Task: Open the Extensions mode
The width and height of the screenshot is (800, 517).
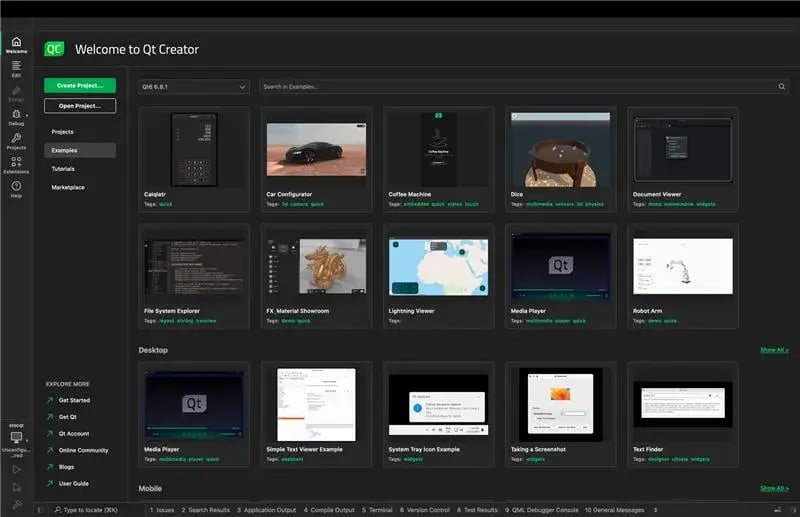Action: click(16, 165)
